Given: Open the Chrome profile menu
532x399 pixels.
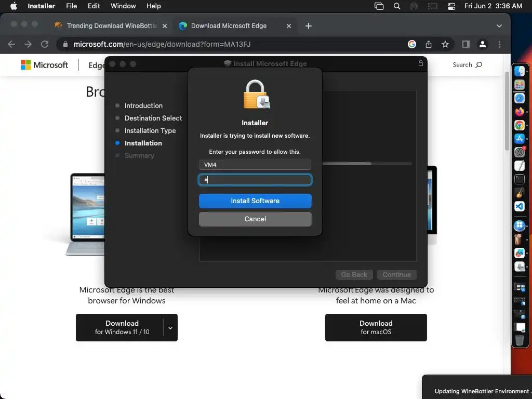Looking at the screenshot, I should click(x=483, y=44).
